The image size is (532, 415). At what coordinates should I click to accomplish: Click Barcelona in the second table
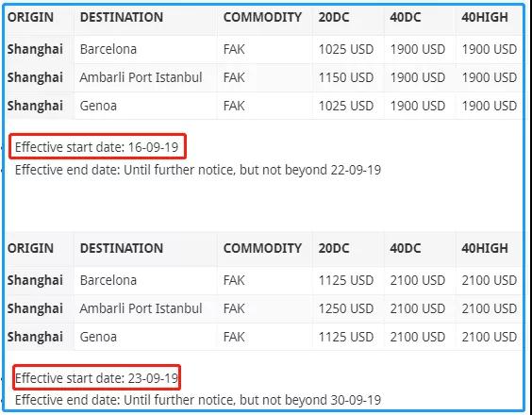[108, 281]
